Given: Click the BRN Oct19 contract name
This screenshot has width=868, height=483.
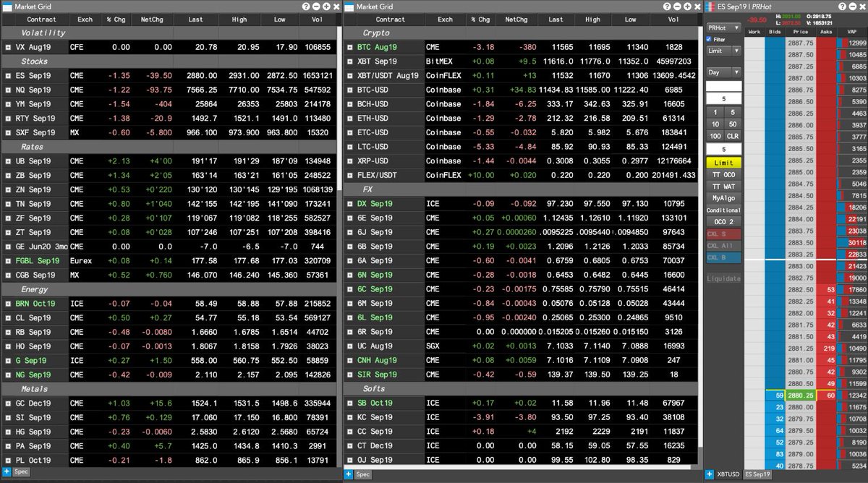Looking at the screenshot, I should point(35,303).
